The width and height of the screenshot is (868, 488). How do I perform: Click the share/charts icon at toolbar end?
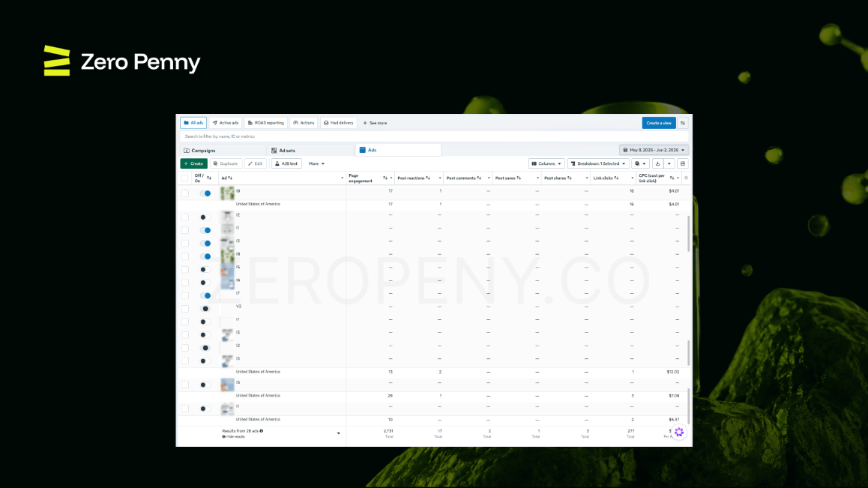[x=683, y=163]
